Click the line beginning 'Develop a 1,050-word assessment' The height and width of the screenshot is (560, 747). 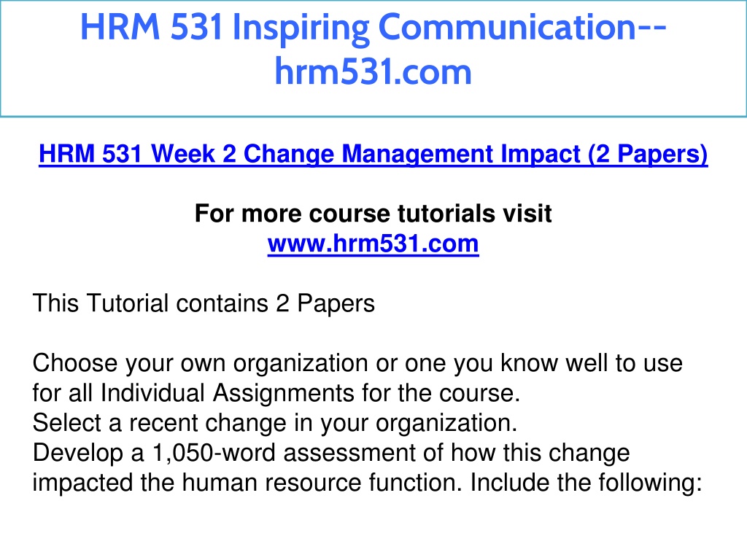331,453
